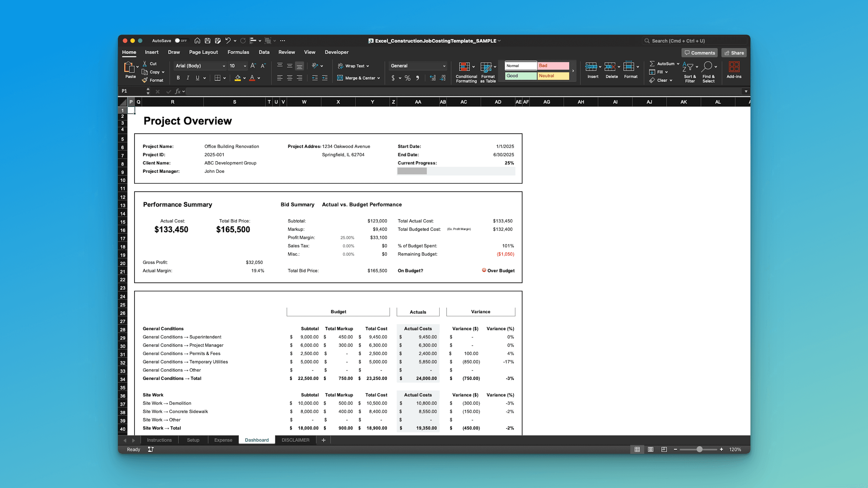Toggle italic formatting

click(188, 78)
